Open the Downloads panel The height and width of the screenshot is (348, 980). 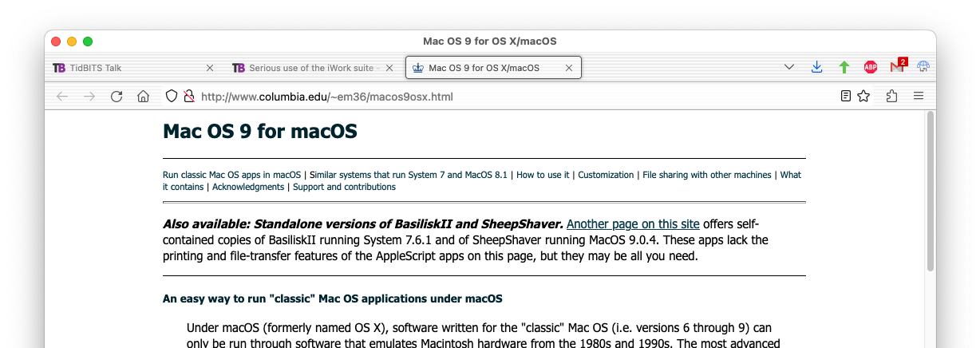816,68
